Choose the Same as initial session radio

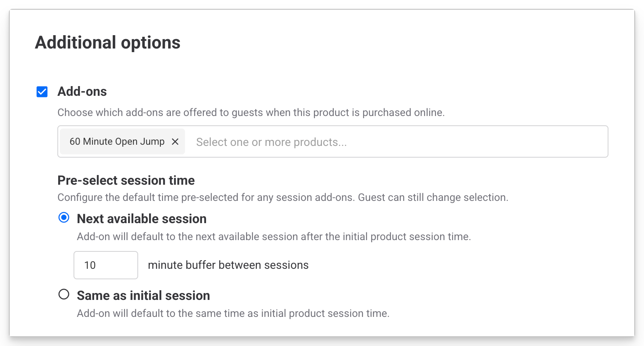(64, 294)
